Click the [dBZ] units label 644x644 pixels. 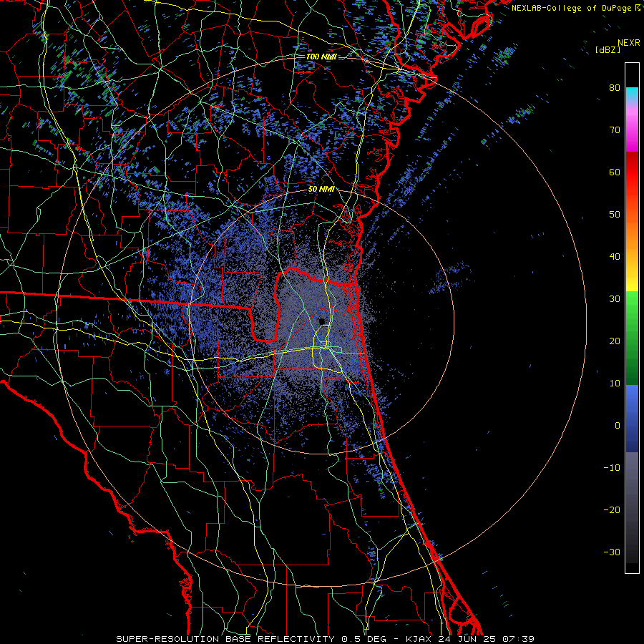click(608, 49)
